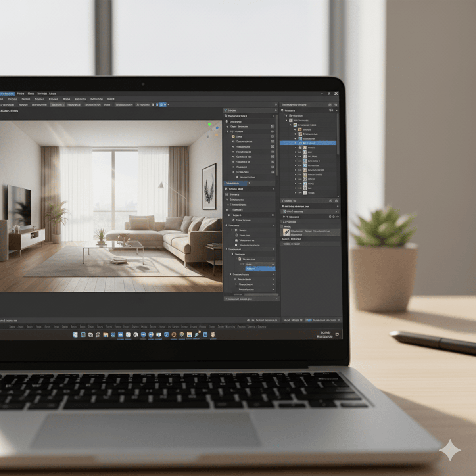Open the notification icon in the system tray
476x476 pixels.
pos(337,334)
